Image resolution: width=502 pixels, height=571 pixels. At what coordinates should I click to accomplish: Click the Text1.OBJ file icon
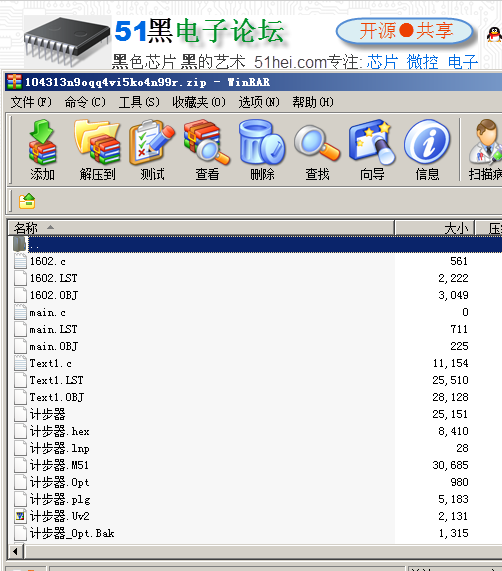20,397
